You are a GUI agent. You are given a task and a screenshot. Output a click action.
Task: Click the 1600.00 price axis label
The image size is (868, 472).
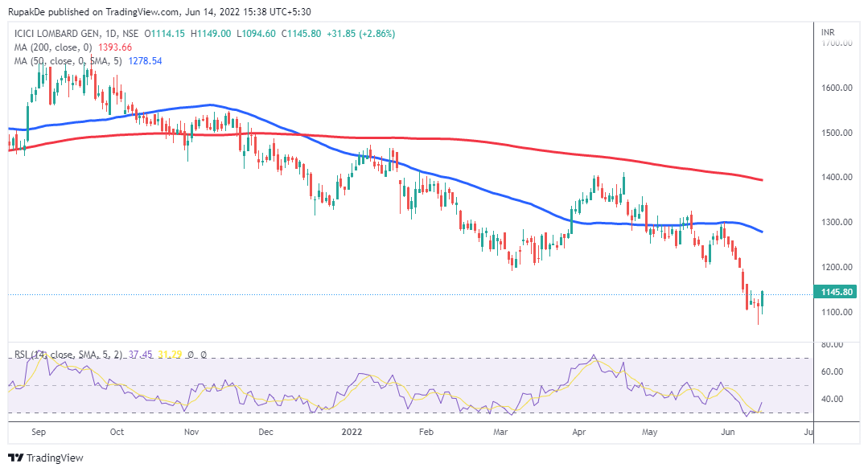[837, 88]
